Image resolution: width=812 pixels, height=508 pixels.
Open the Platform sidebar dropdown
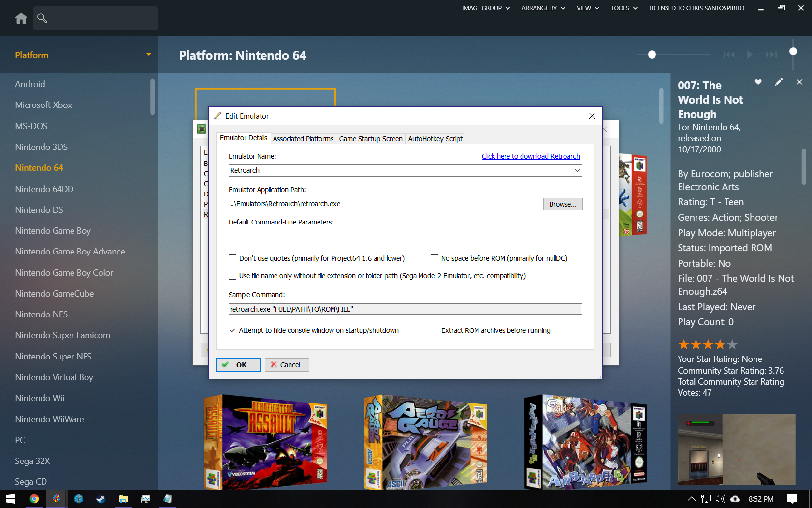[149, 55]
